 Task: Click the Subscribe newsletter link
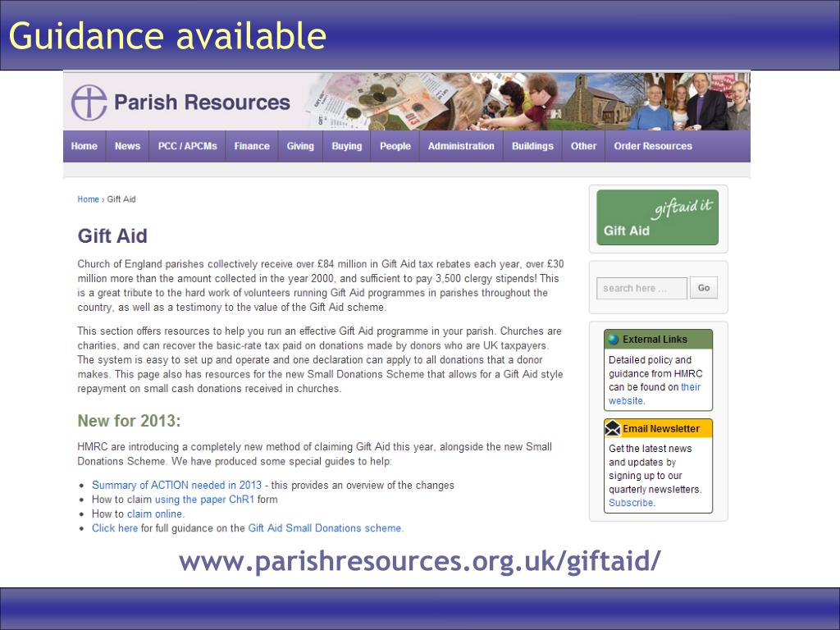pos(631,503)
